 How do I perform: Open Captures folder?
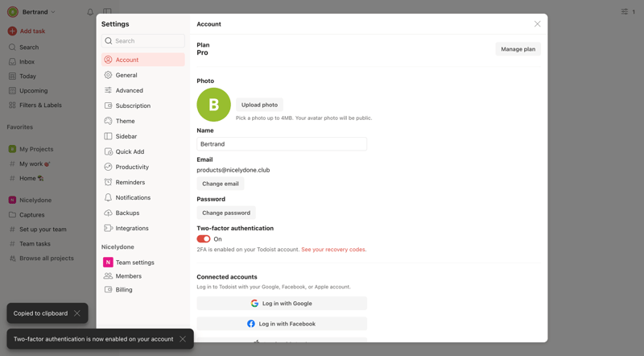(x=31, y=215)
